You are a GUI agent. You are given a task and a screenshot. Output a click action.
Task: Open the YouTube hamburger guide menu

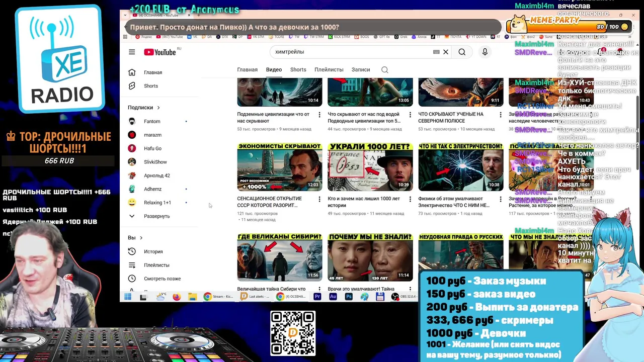coord(132,52)
